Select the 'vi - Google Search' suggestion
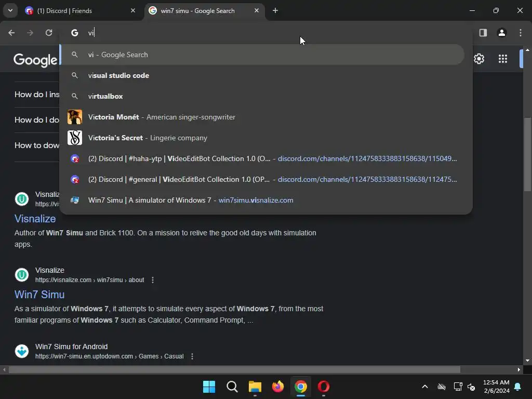 pos(262,55)
